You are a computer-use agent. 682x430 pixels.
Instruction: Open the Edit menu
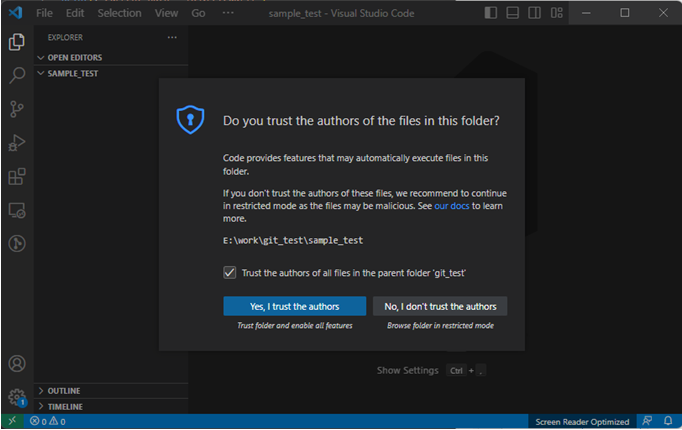coord(75,13)
